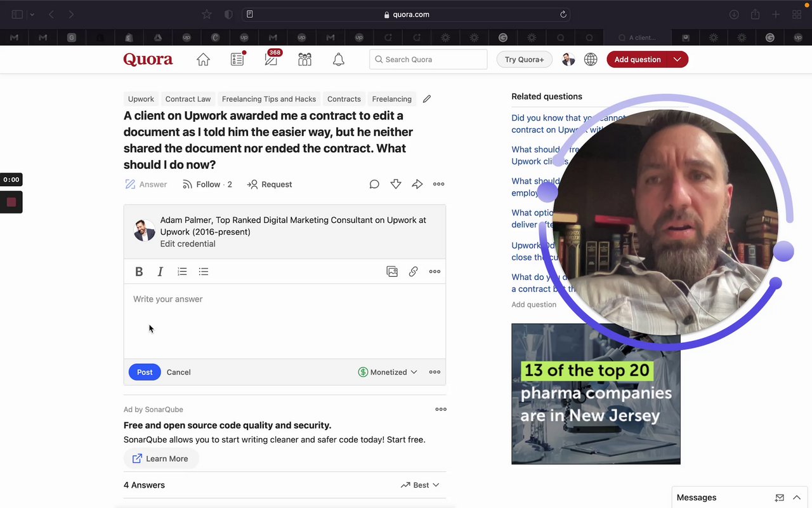Switch to the 'A client...' browser tab
812x508 pixels.
point(638,37)
